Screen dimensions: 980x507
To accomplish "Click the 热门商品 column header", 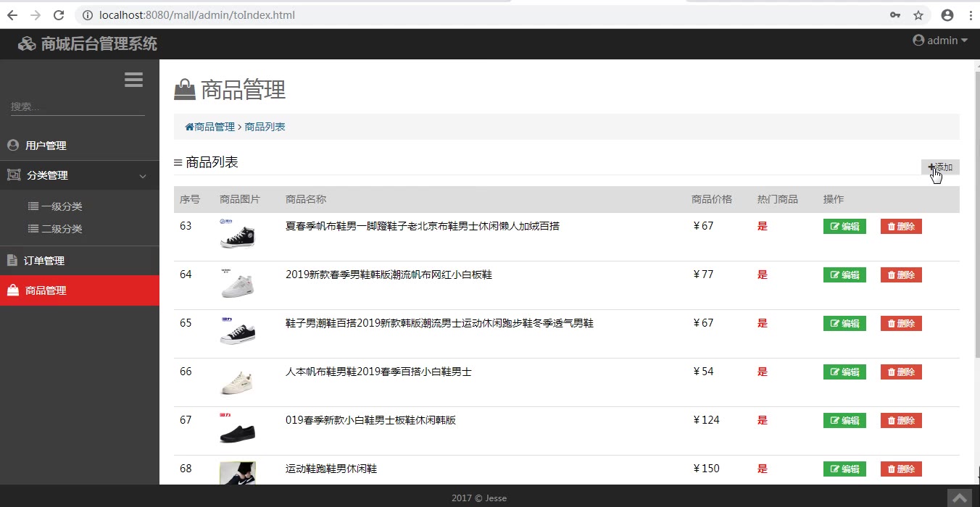I will (x=778, y=199).
